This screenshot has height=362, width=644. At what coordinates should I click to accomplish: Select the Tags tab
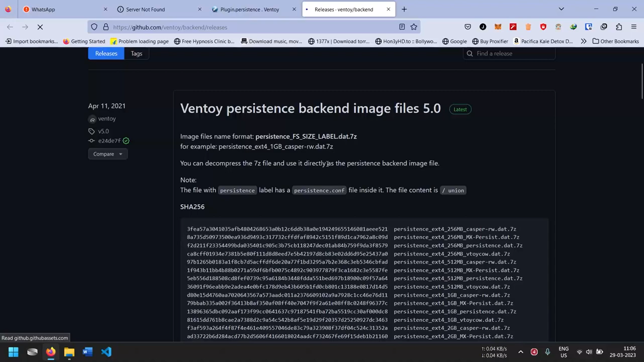pyautogui.click(x=136, y=53)
